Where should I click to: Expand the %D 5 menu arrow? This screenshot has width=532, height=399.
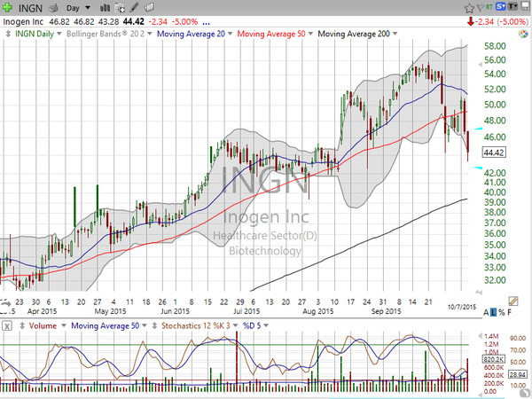point(266,325)
